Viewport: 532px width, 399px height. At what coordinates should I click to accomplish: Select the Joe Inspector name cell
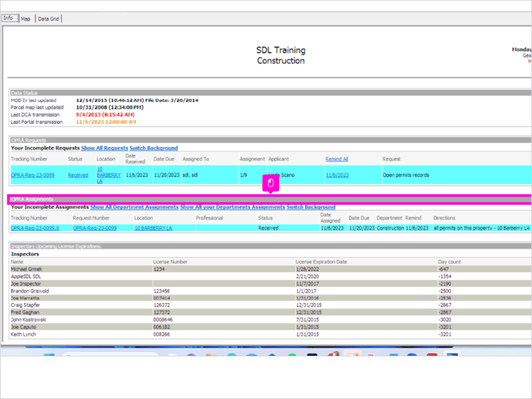[26, 284]
